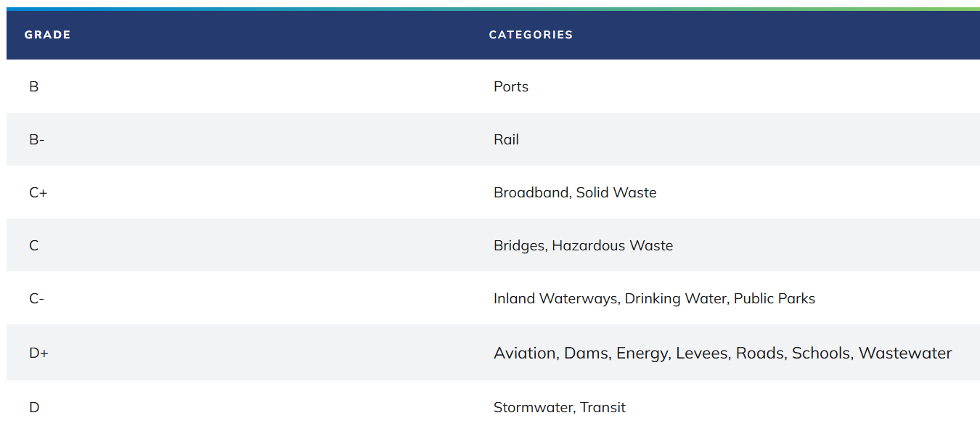Click Broadband, Solid Waste categories text
Image resolution: width=980 pixels, height=426 pixels.
tap(575, 192)
